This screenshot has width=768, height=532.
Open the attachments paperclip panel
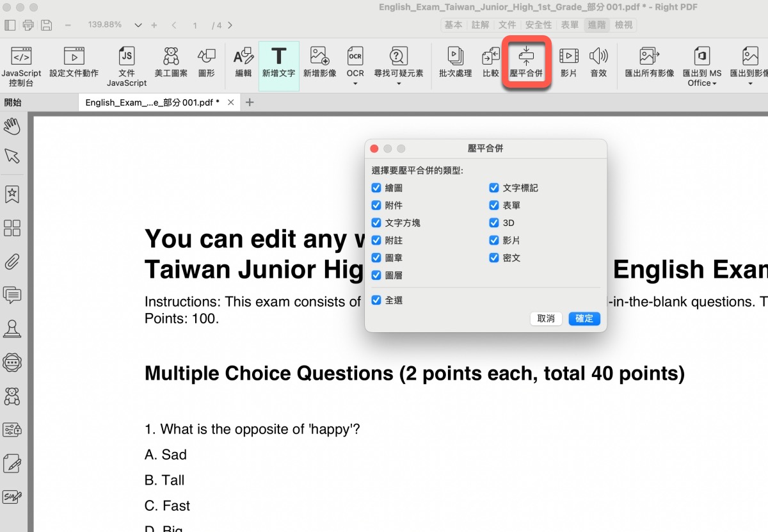[x=12, y=261]
